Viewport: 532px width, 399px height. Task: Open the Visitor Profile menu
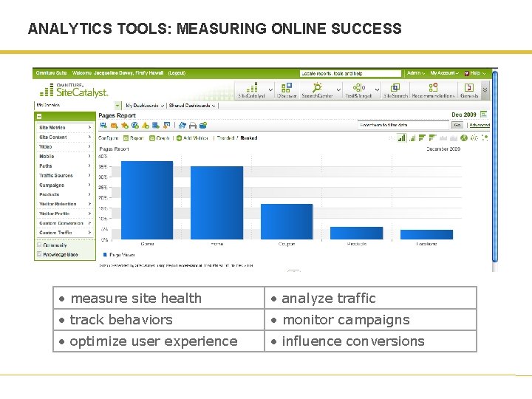click(65, 214)
